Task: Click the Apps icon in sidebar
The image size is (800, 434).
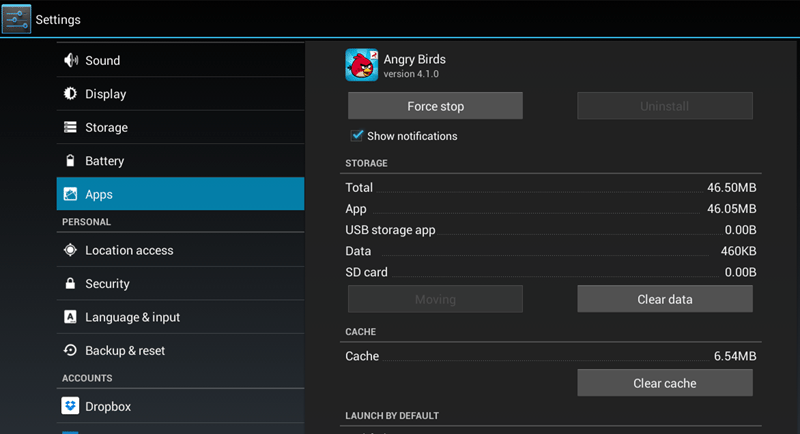Action: coord(70,194)
